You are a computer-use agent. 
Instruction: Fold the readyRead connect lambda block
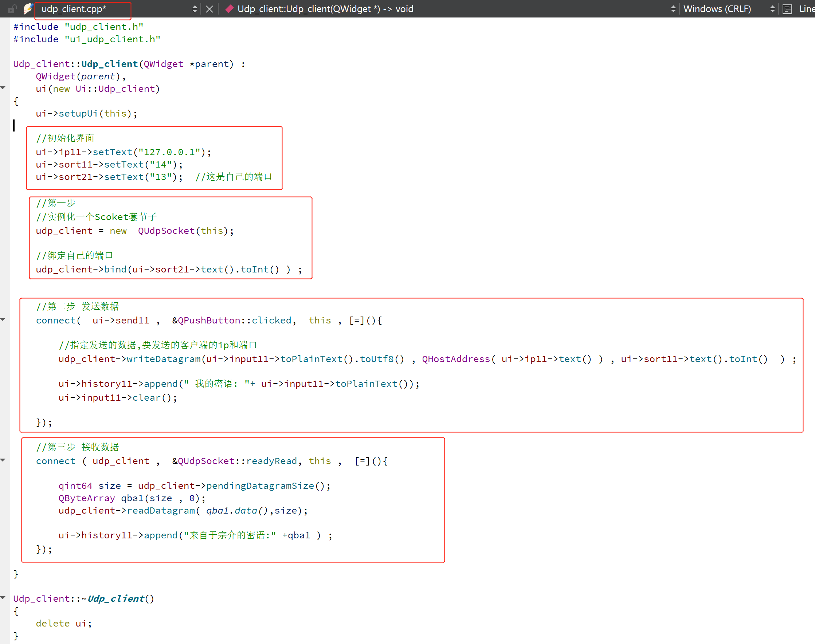coord(3,460)
